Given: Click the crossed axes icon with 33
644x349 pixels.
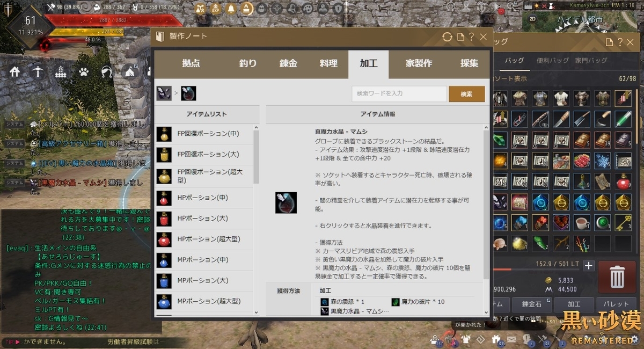Looking at the screenshot, I should [543, 339].
